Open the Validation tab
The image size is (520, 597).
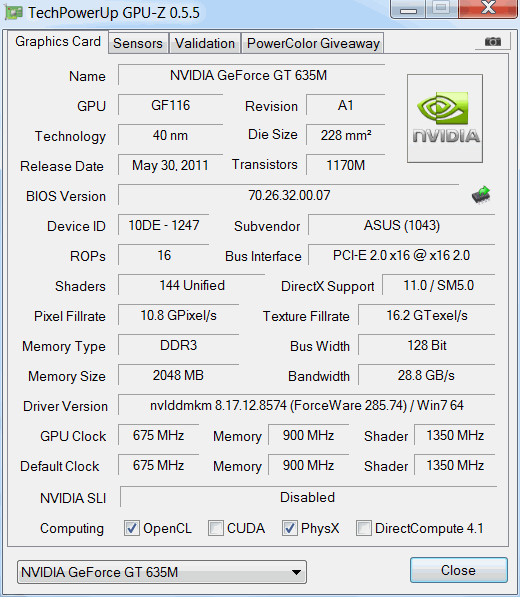click(205, 43)
